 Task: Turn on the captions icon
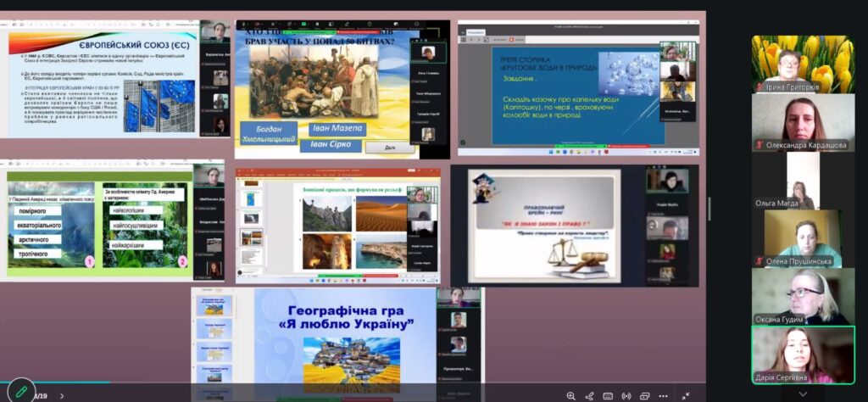pyautogui.click(x=608, y=396)
